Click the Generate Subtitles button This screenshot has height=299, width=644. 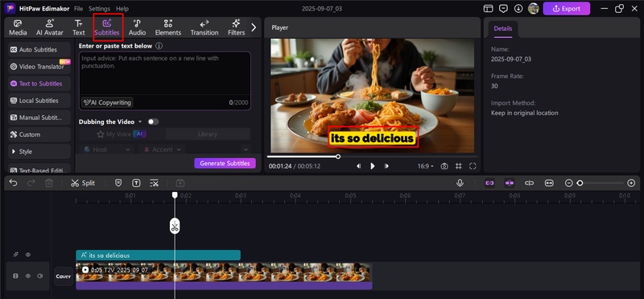point(225,164)
